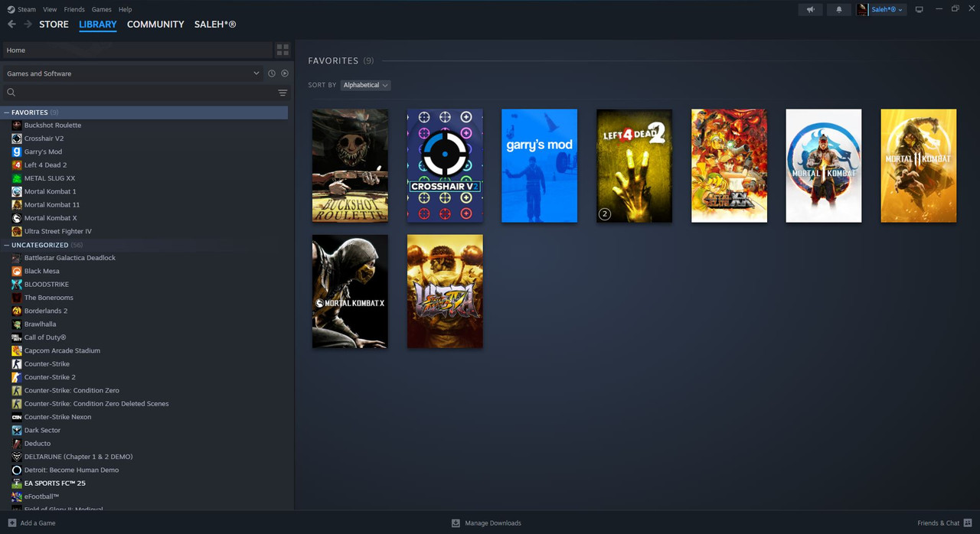Click the METAL SLUG XX list icon

pos(17,178)
